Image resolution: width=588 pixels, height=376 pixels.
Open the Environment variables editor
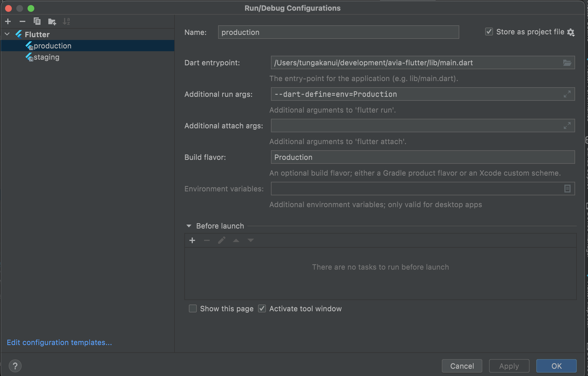tap(567, 189)
